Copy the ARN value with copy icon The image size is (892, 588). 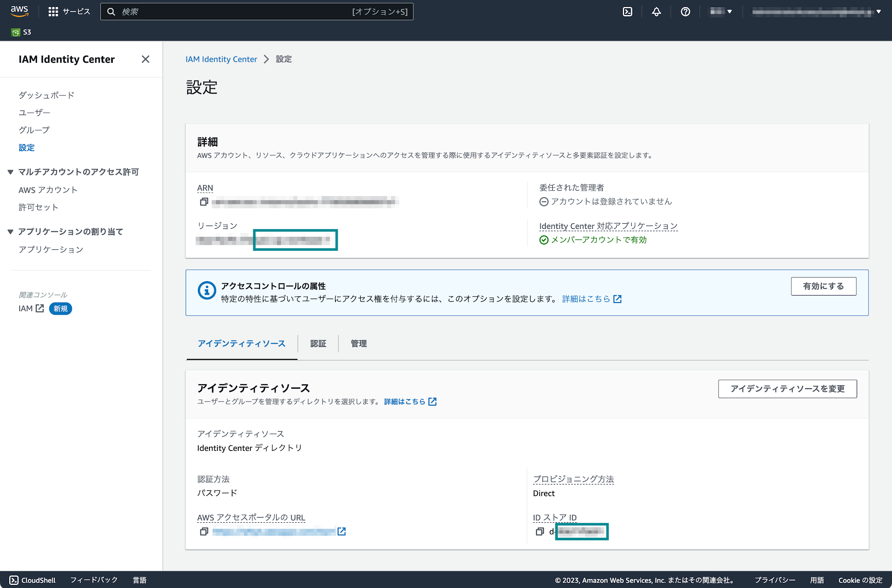pyautogui.click(x=204, y=202)
